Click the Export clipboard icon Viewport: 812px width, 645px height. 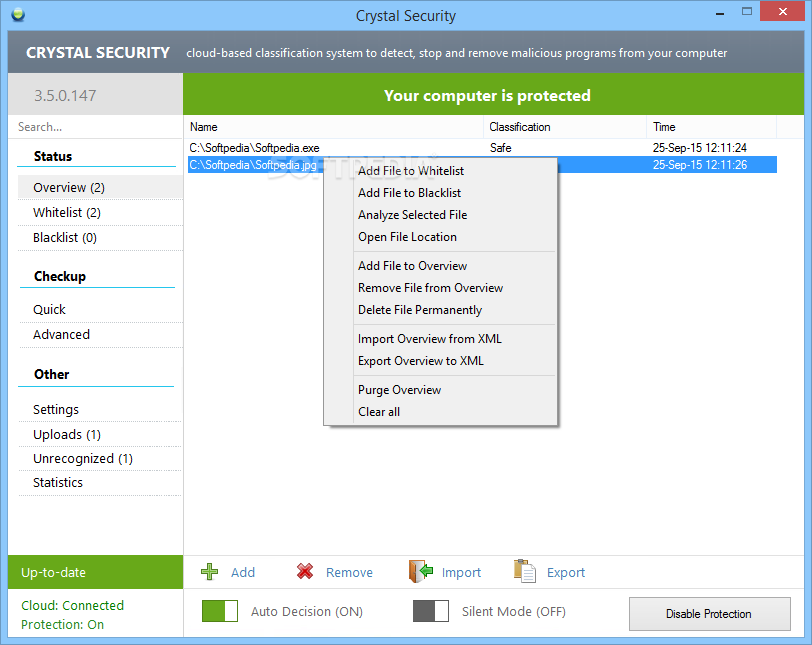tap(525, 571)
